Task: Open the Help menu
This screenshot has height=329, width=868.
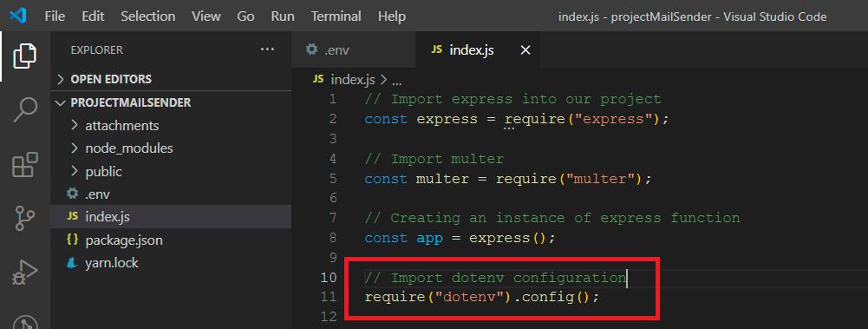Action: coord(392,16)
